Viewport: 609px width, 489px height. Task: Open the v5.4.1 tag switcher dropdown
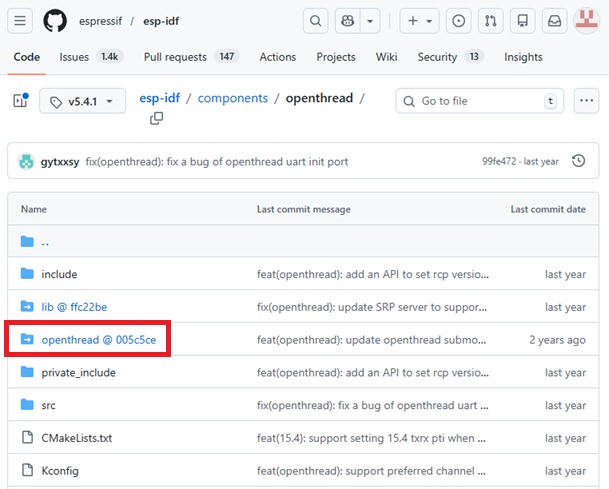click(82, 101)
